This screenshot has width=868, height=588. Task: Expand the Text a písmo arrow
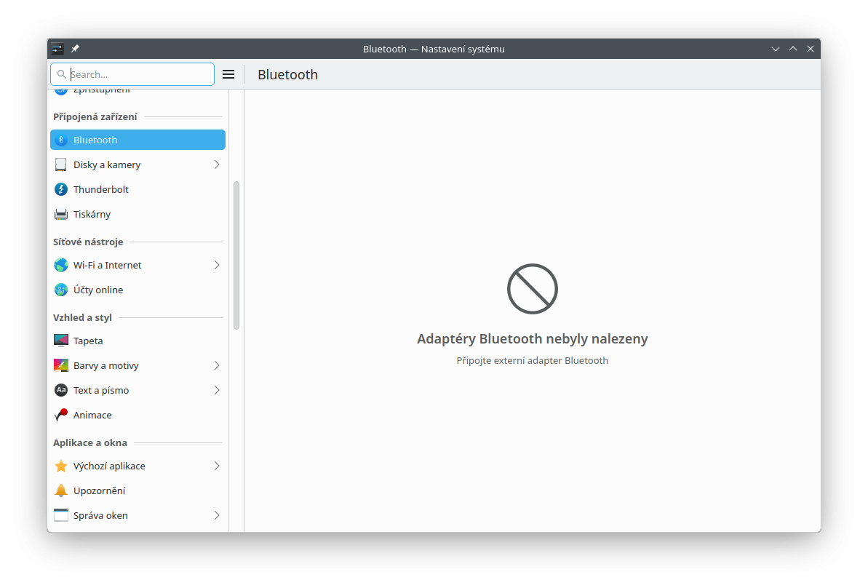click(x=217, y=390)
